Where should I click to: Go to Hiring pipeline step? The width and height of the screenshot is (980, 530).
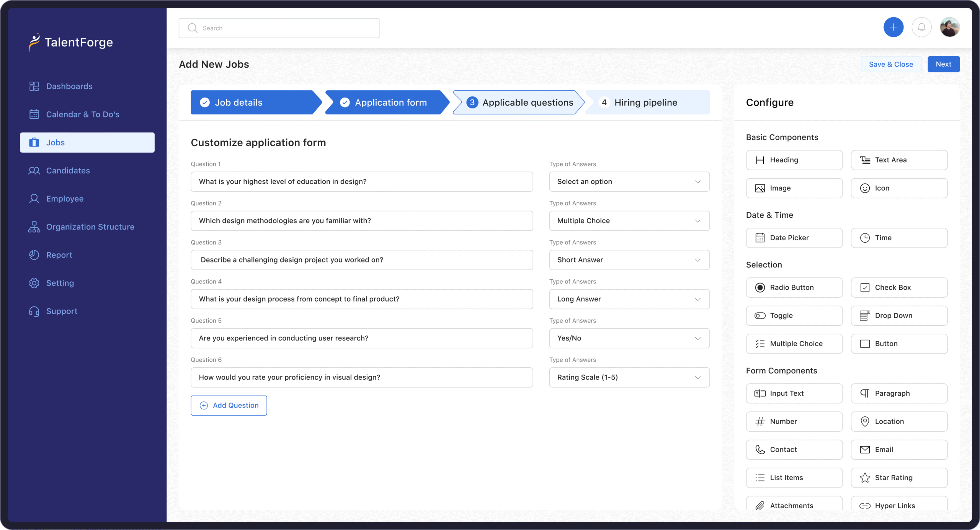tap(647, 103)
